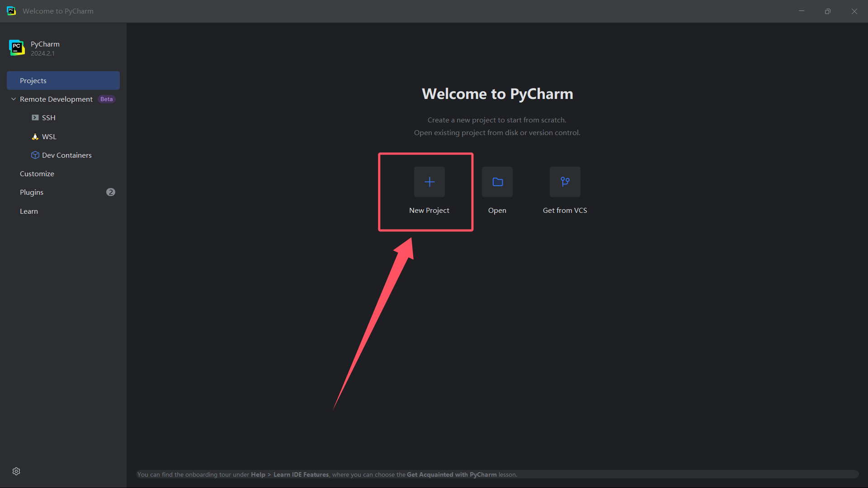Click the Beta badge next to Remote Development
The height and width of the screenshot is (488, 868).
click(x=107, y=99)
